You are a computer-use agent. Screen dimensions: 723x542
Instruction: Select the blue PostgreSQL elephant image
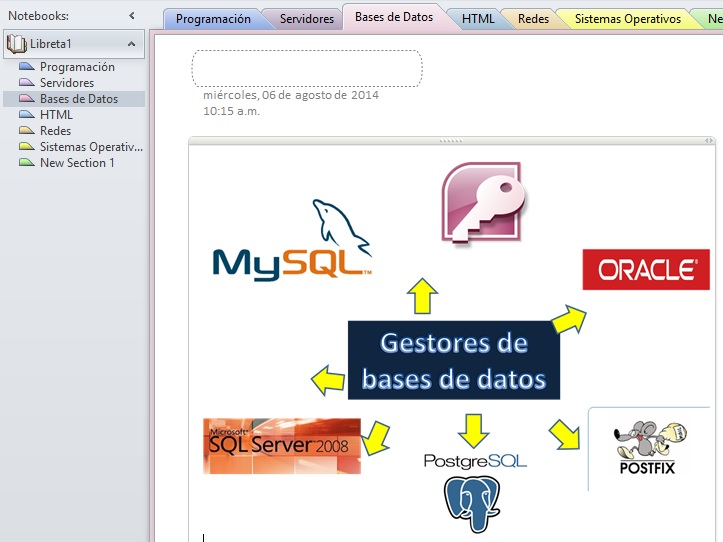pos(472,504)
